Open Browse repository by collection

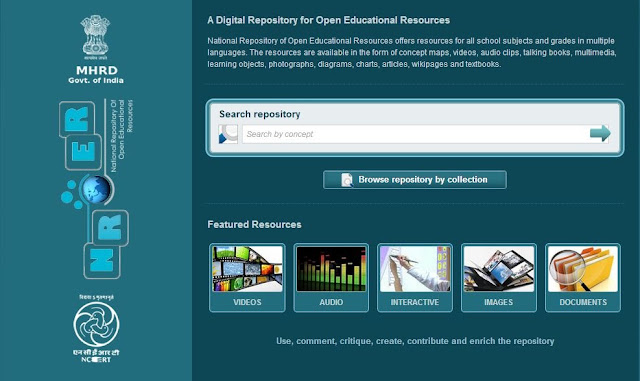(415, 180)
